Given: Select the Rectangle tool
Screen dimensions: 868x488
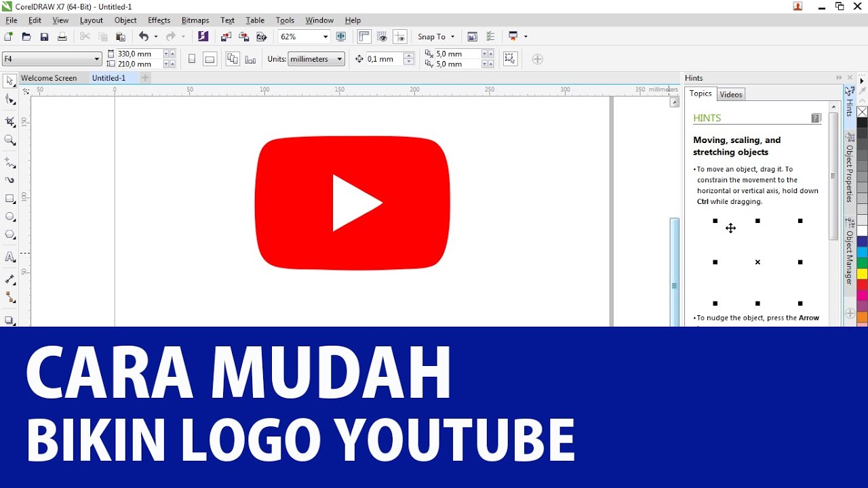Looking at the screenshot, I should click(x=9, y=199).
